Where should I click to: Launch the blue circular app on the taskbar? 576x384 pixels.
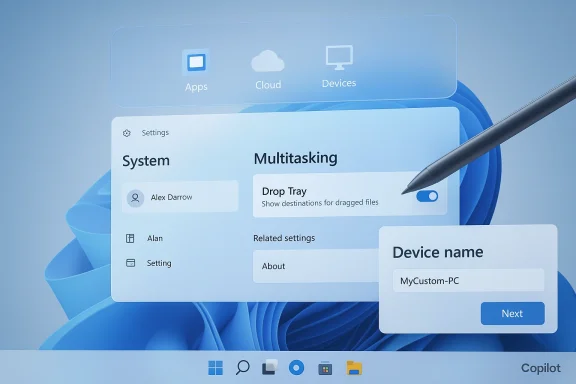(296, 368)
